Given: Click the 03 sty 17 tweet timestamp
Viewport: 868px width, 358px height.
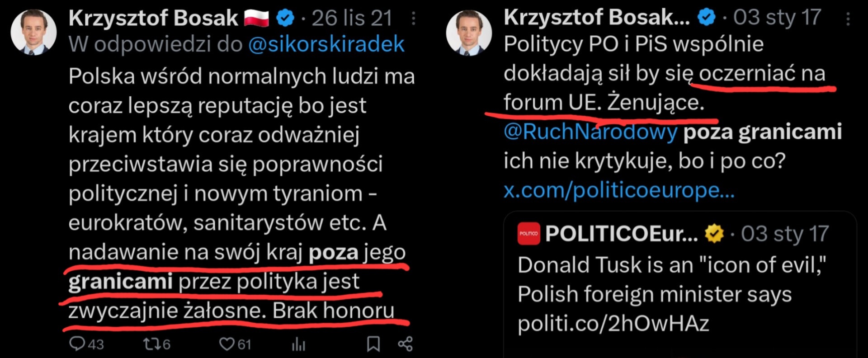Looking at the screenshot, I should [x=777, y=18].
